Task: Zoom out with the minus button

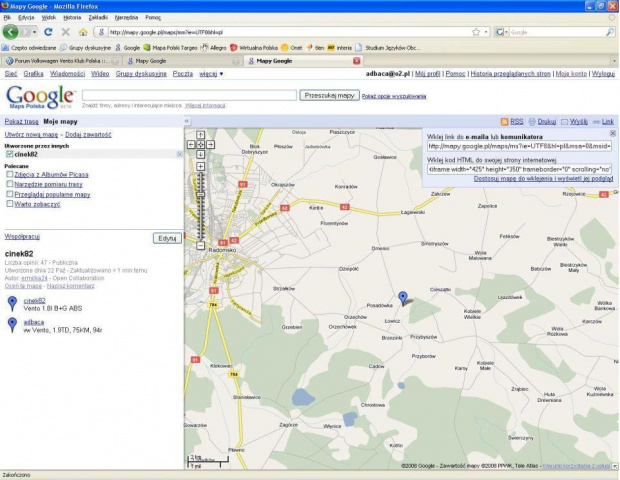Action: coord(200,246)
